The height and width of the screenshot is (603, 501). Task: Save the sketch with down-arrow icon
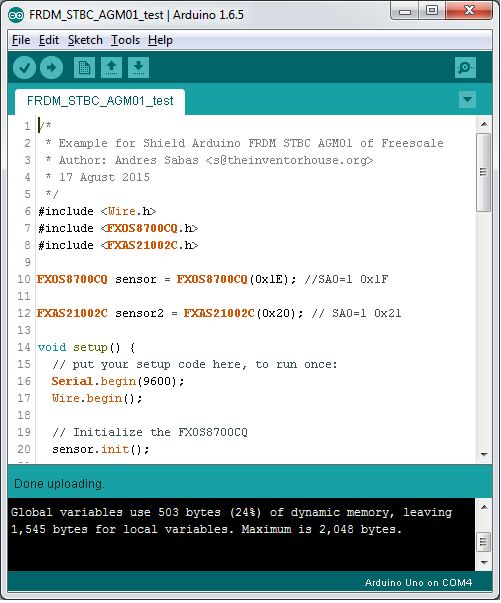[x=138, y=68]
